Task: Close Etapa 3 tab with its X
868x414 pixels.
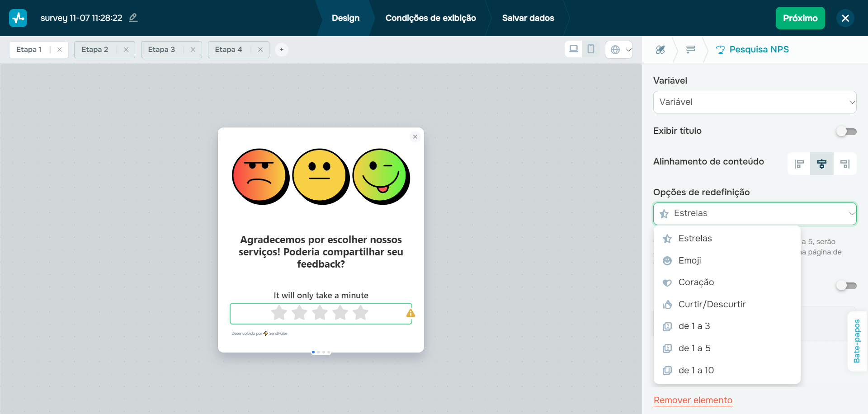Action: [193, 50]
